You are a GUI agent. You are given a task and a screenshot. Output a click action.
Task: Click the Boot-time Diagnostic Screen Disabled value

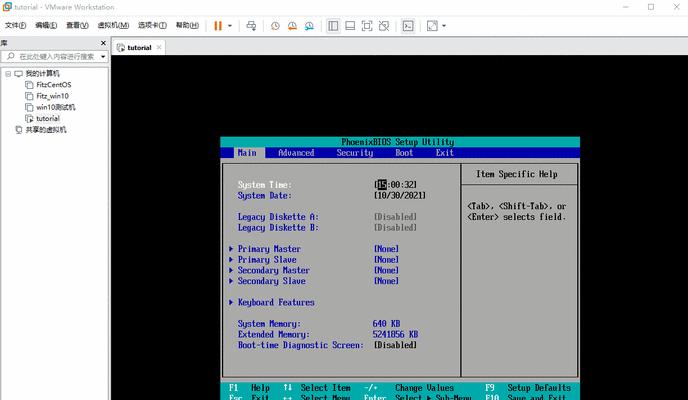point(395,345)
